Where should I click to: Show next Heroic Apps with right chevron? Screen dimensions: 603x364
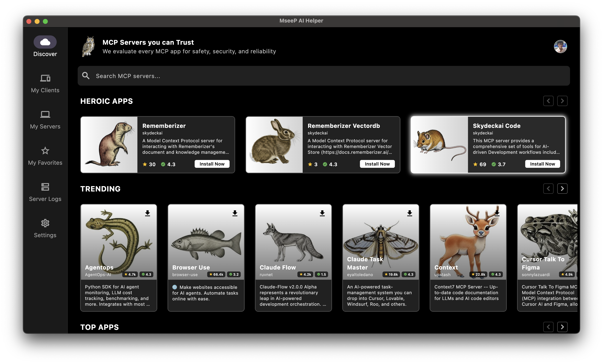562,101
